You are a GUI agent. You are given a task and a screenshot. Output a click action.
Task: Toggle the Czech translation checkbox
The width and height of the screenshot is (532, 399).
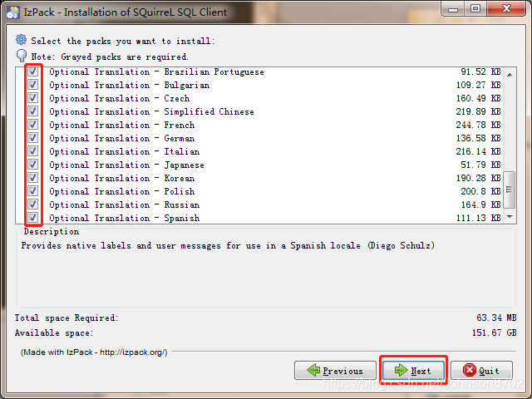coord(33,98)
